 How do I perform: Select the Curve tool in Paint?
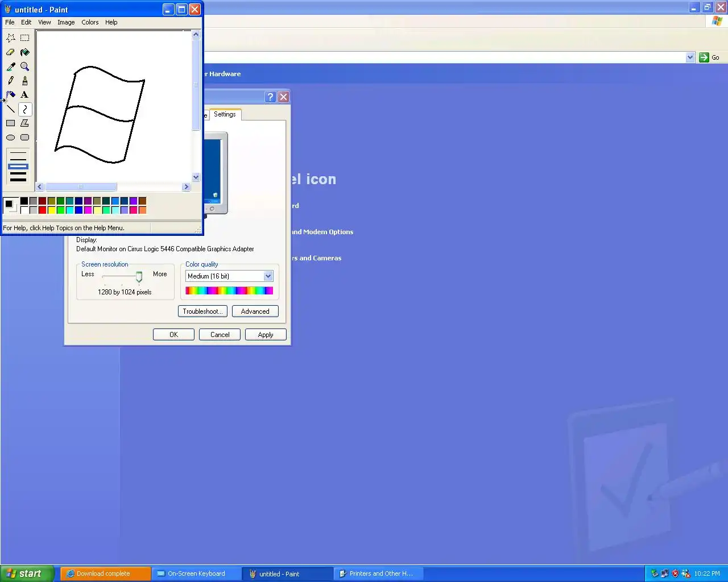25,109
